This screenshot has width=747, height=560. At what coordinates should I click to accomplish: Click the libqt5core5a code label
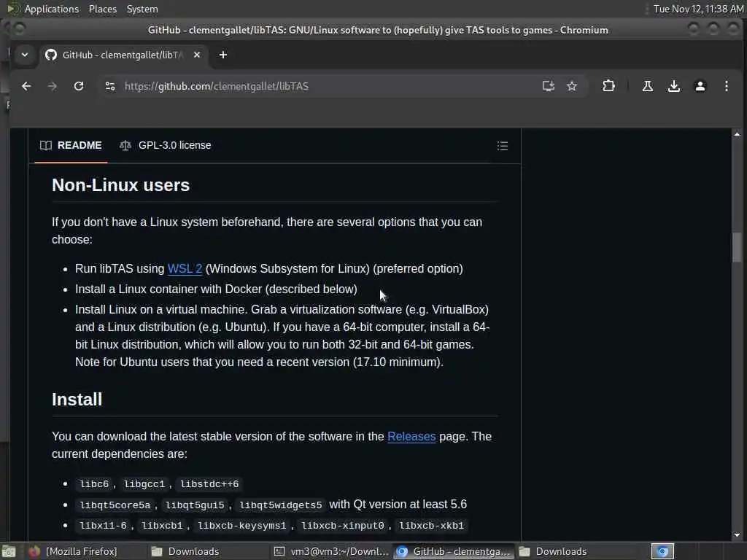pyautogui.click(x=115, y=505)
